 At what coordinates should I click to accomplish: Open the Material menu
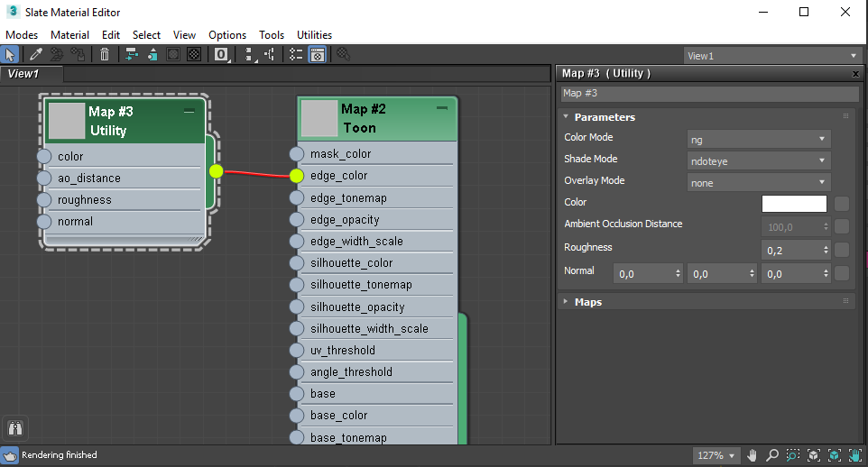pyautogui.click(x=69, y=35)
